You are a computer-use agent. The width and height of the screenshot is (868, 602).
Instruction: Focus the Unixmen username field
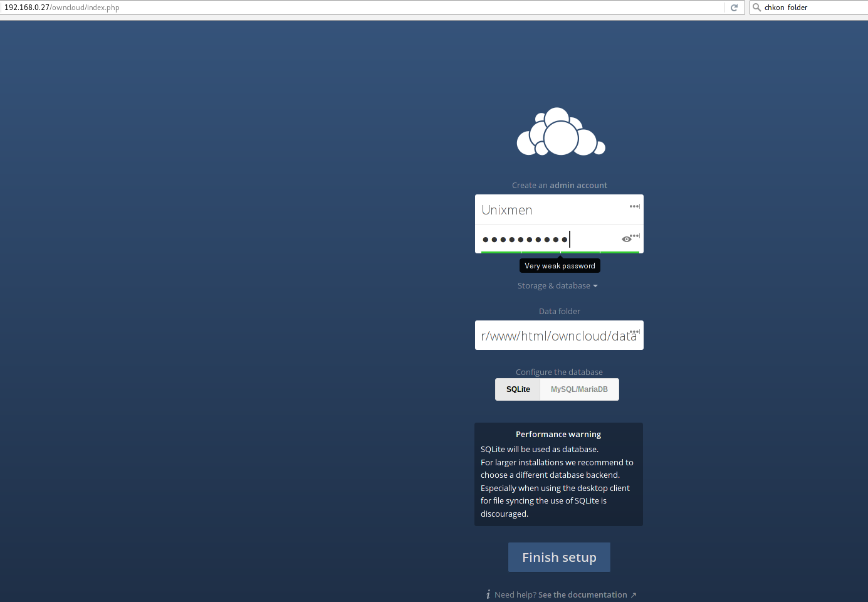pos(559,209)
